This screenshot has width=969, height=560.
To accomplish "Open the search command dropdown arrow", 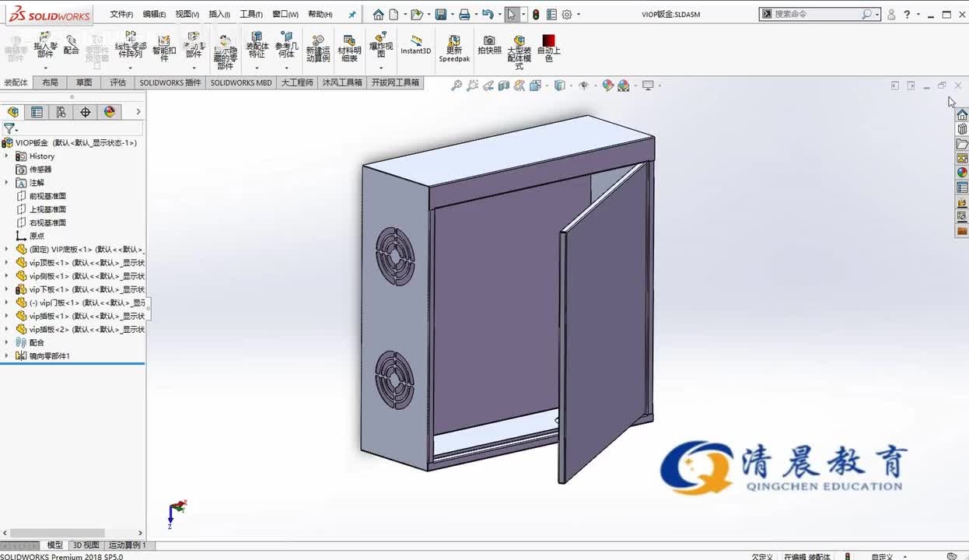I will point(877,14).
